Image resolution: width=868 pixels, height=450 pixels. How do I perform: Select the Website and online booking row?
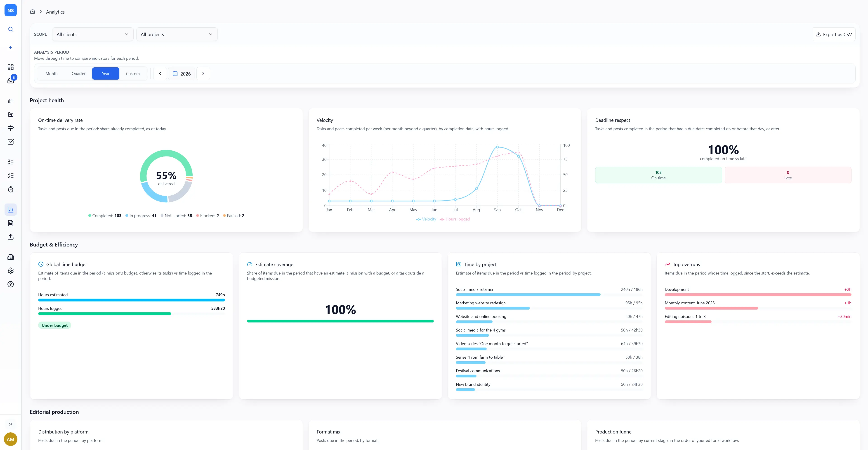point(549,319)
